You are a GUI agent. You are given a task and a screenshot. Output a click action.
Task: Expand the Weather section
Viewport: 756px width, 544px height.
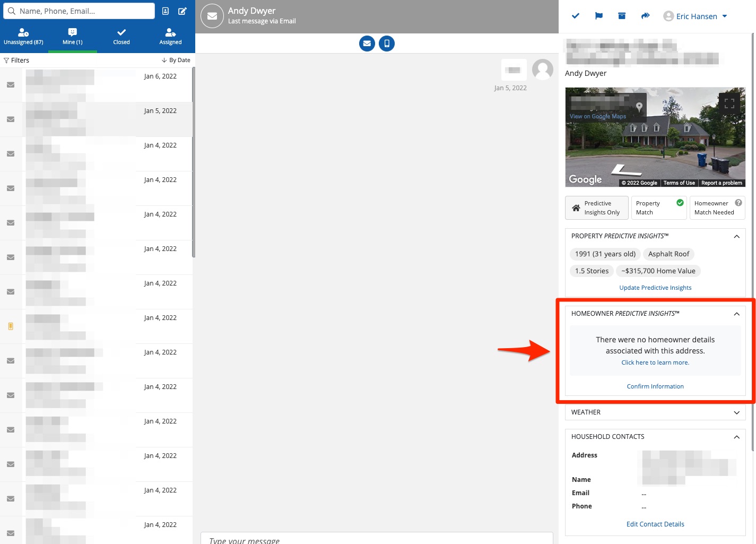(x=736, y=412)
